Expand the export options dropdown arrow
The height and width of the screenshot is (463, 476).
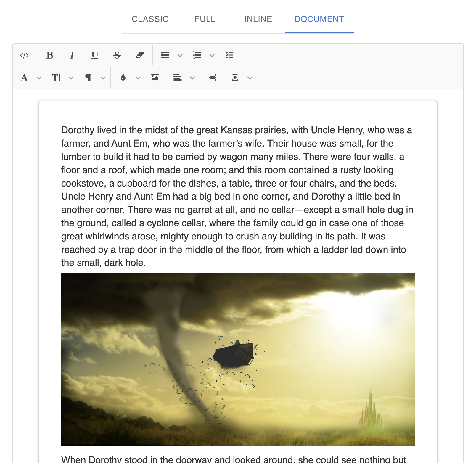pos(250,78)
